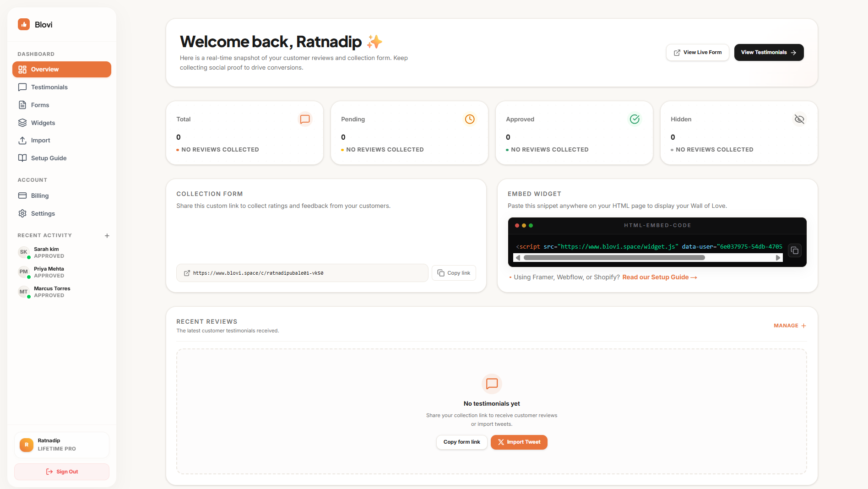Click the orange R user avatar
This screenshot has height=489, width=868.
(x=27, y=445)
